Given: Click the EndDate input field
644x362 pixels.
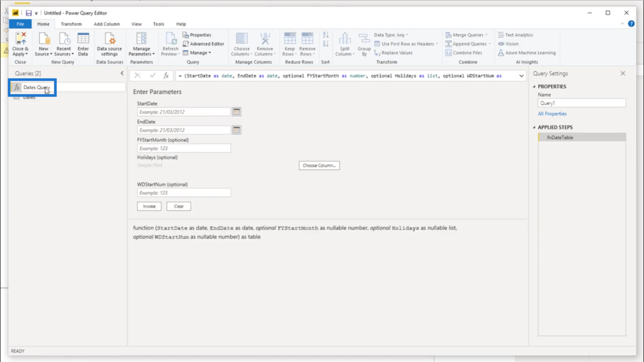Looking at the screenshot, I should (184, 130).
